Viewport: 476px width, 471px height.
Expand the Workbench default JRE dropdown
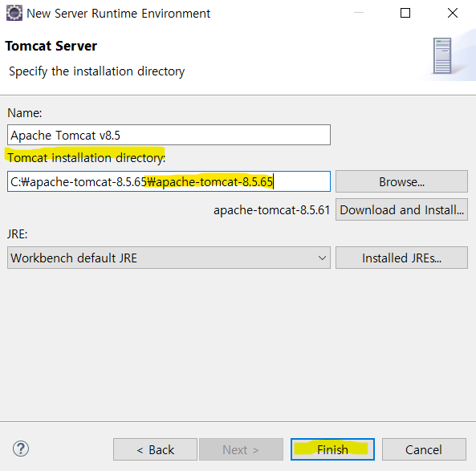pos(169,258)
